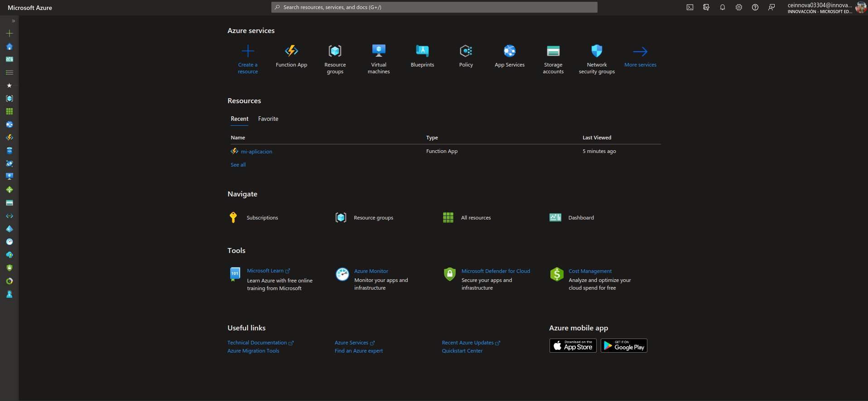Open the Directories and subscriptions filter icon
The image size is (868, 401).
click(x=706, y=7)
